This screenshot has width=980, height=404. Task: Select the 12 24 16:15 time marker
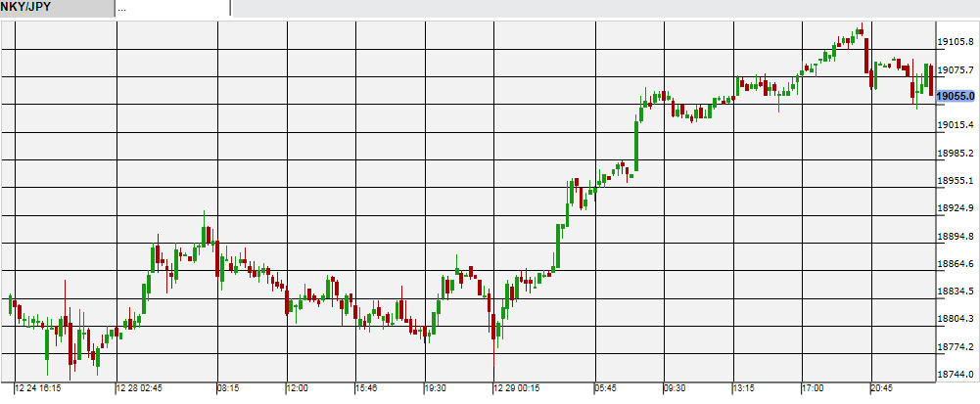tap(38, 388)
